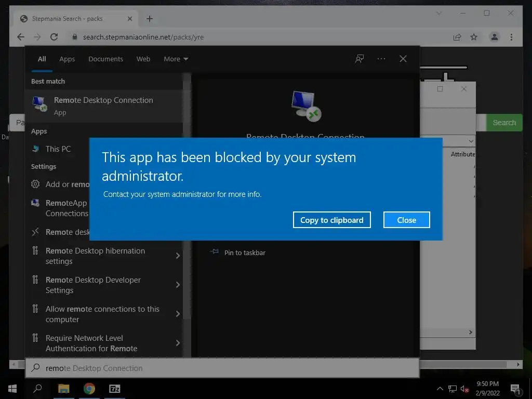532x399 pixels.
Task: Click the Remote Desktop Connection app icon
Action: click(x=39, y=104)
